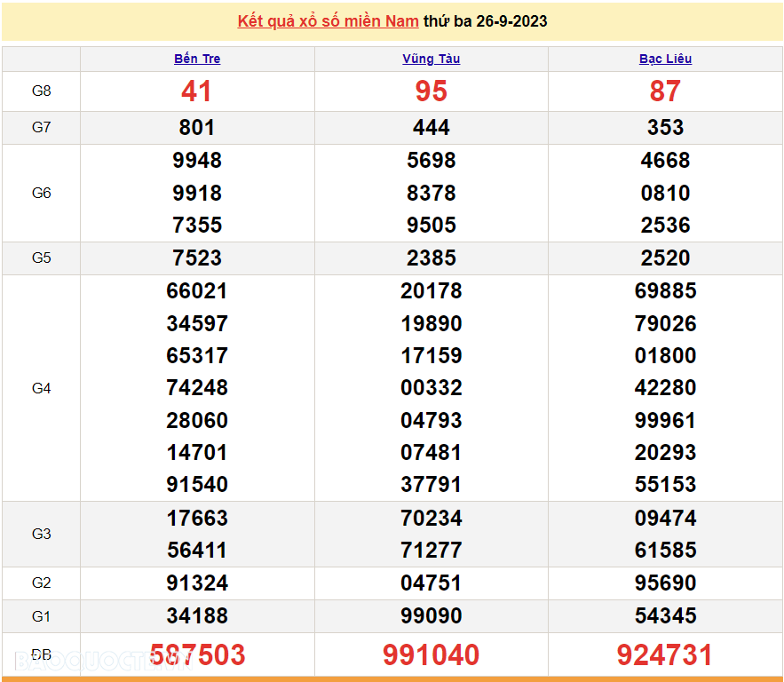Viewport: 784px width, 682px height.
Task: Select Vũng Tàu G7 number 444
Action: point(431,128)
